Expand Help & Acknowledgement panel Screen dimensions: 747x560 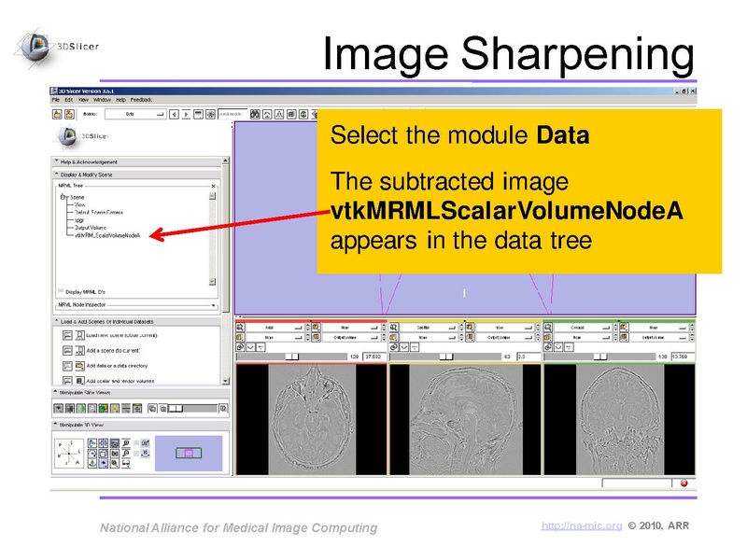136,161
